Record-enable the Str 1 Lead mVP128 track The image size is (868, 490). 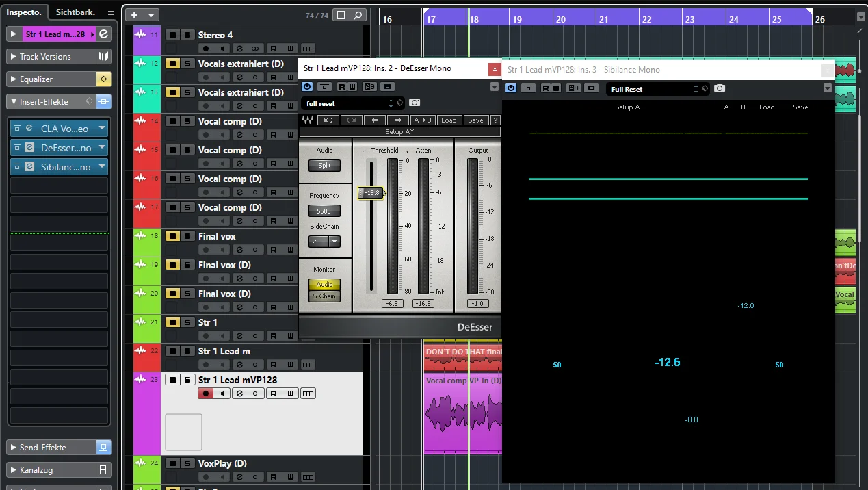(x=205, y=394)
